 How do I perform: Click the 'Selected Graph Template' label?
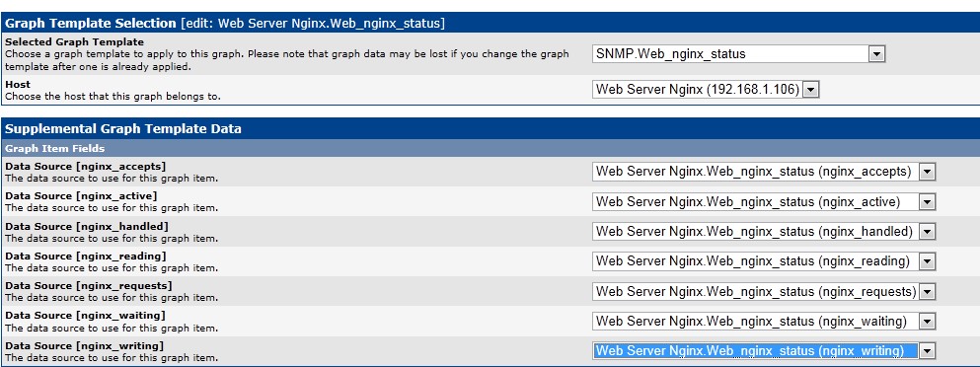tap(74, 41)
